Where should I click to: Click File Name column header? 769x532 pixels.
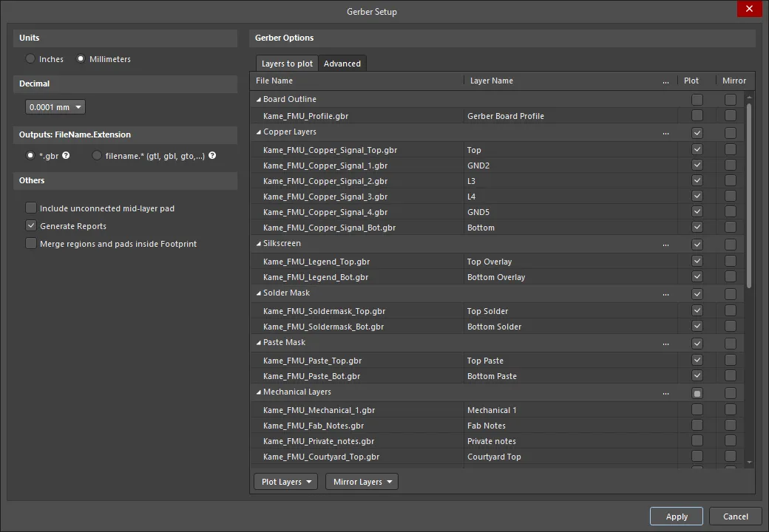coord(356,81)
